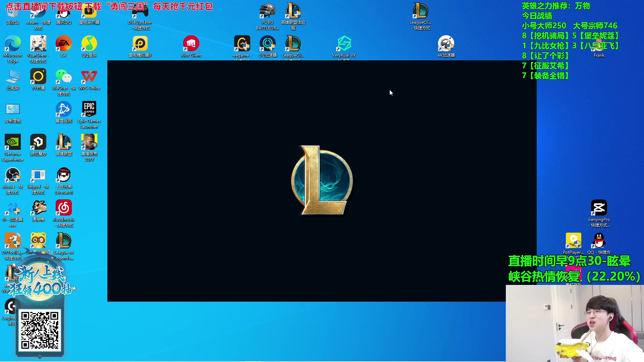
Task: Open the WeChat shortcut icon
Action: (x=63, y=82)
